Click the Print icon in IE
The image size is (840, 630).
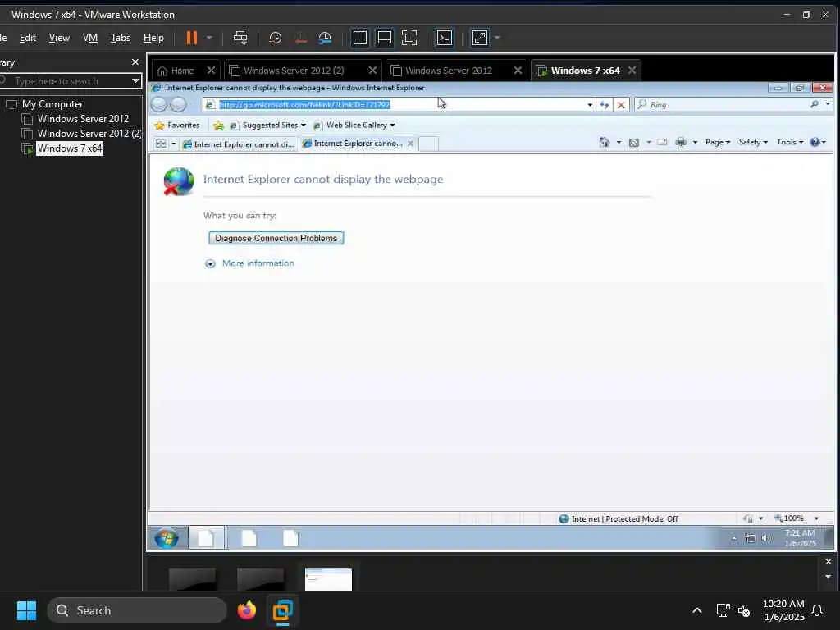681,142
